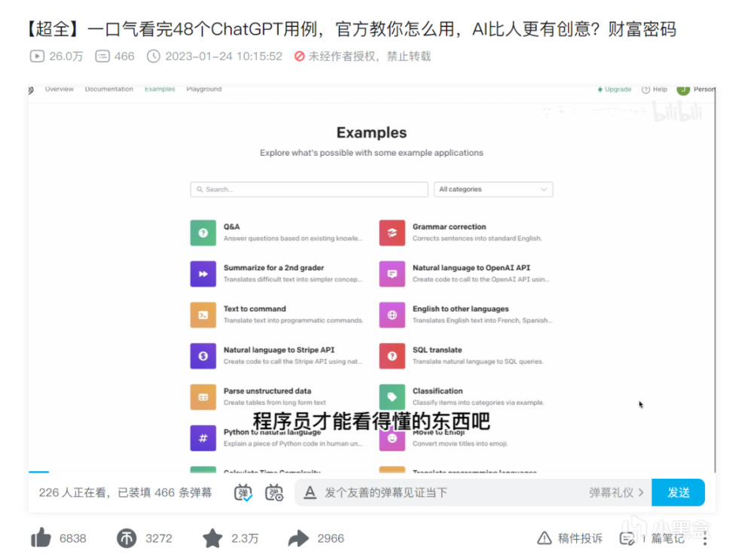Click the OpenAI logo in the header
The height and width of the screenshot is (560, 732).
[x=31, y=90]
